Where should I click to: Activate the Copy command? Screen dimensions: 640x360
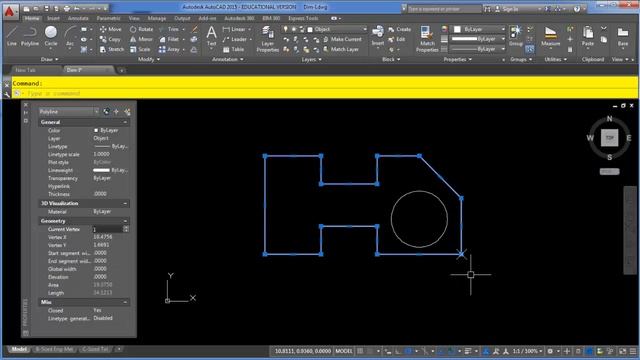coord(110,40)
